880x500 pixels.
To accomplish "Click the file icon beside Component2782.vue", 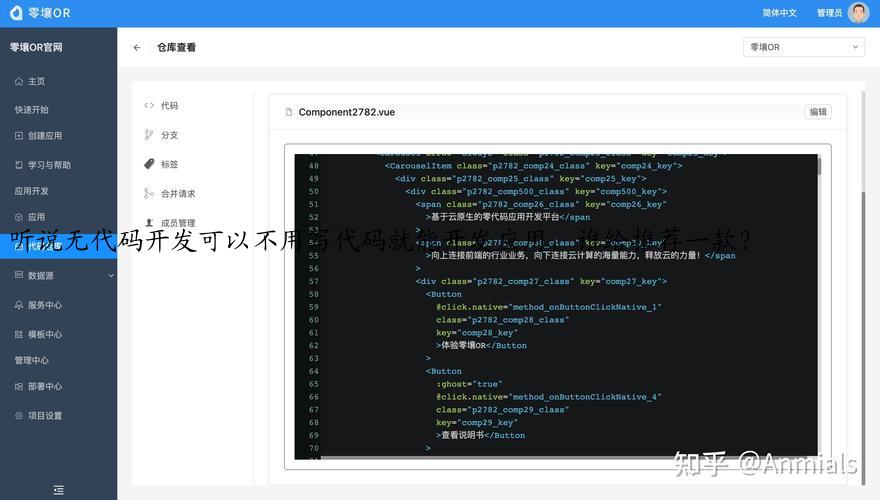I will [x=288, y=112].
